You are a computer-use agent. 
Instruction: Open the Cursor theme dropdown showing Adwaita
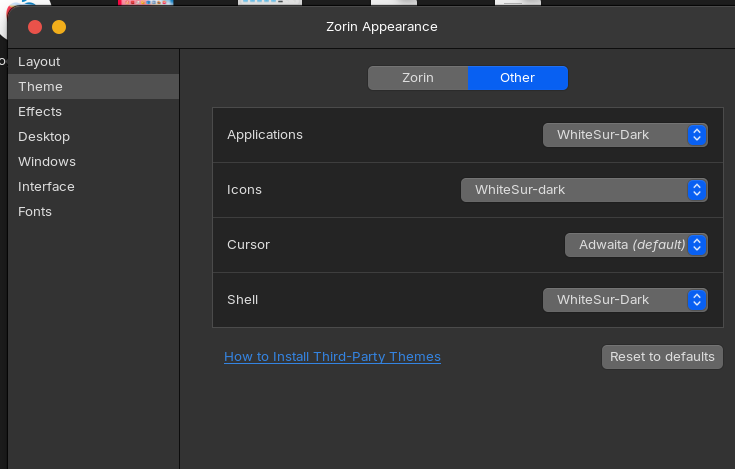click(636, 245)
